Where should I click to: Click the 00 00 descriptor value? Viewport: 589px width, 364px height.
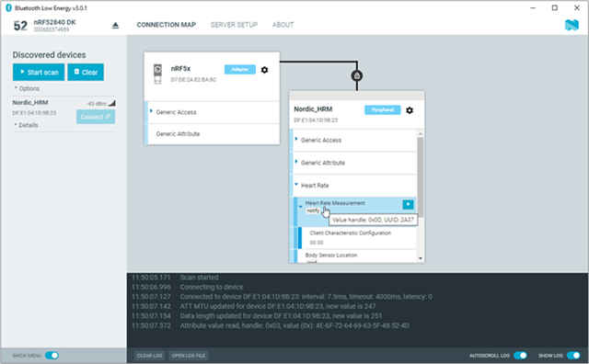pyautogui.click(x=317, y=243)
